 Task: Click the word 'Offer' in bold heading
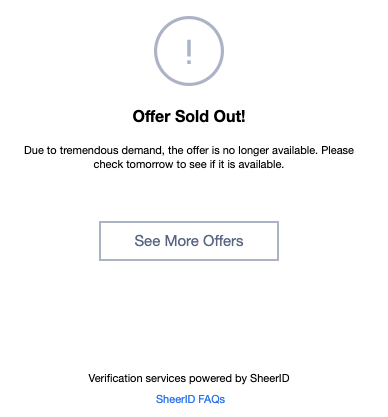(152, 116)
